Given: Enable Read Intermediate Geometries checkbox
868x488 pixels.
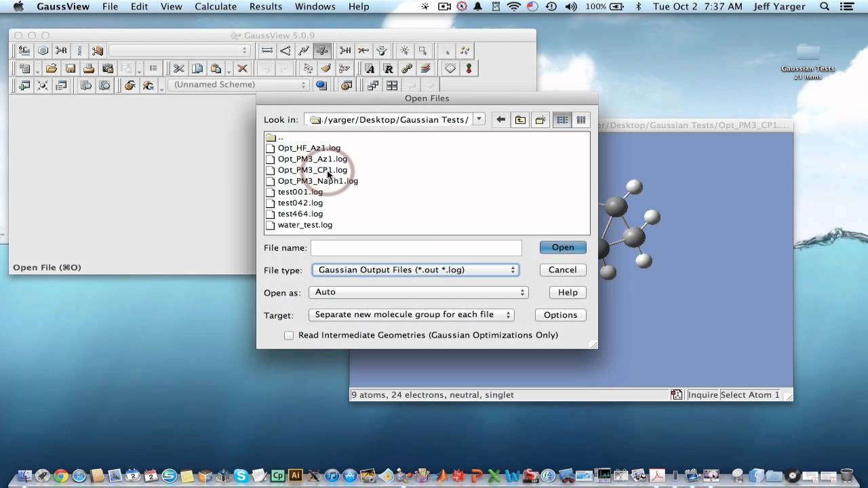Looking at the screenshot, I should coord(289,335).
